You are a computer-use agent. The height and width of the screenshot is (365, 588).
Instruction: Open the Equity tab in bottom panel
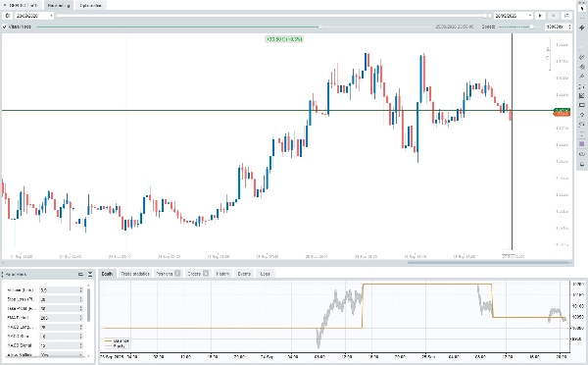[x=107, y=274]
